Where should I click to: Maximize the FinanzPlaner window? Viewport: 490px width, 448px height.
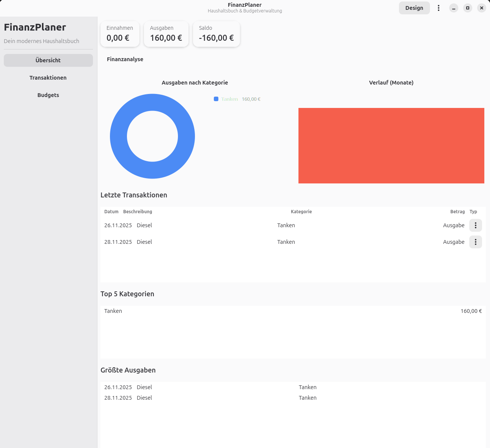point(467,8)
